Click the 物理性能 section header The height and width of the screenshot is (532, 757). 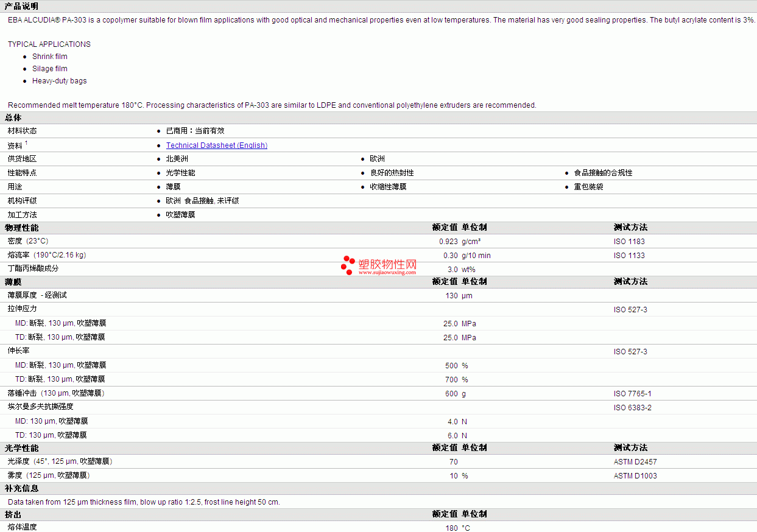coord(21,228)
